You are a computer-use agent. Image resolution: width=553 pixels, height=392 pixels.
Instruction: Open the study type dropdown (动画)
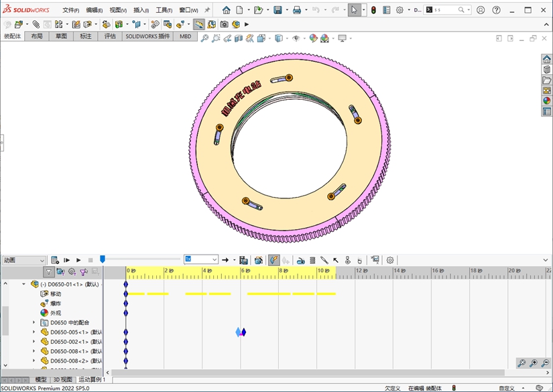(x=23, y=260)
